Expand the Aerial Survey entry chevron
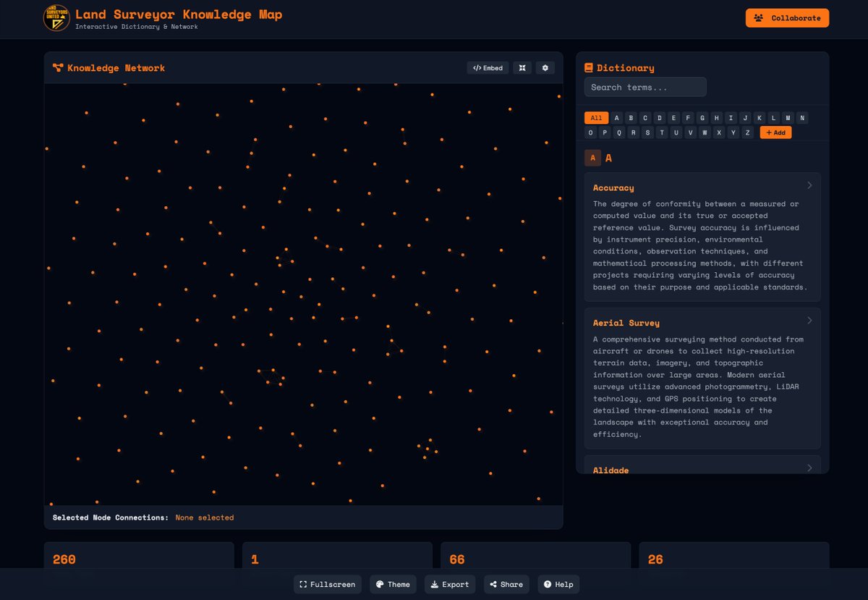This screenshot has width=868, height=600. click(x=809, y=321)
